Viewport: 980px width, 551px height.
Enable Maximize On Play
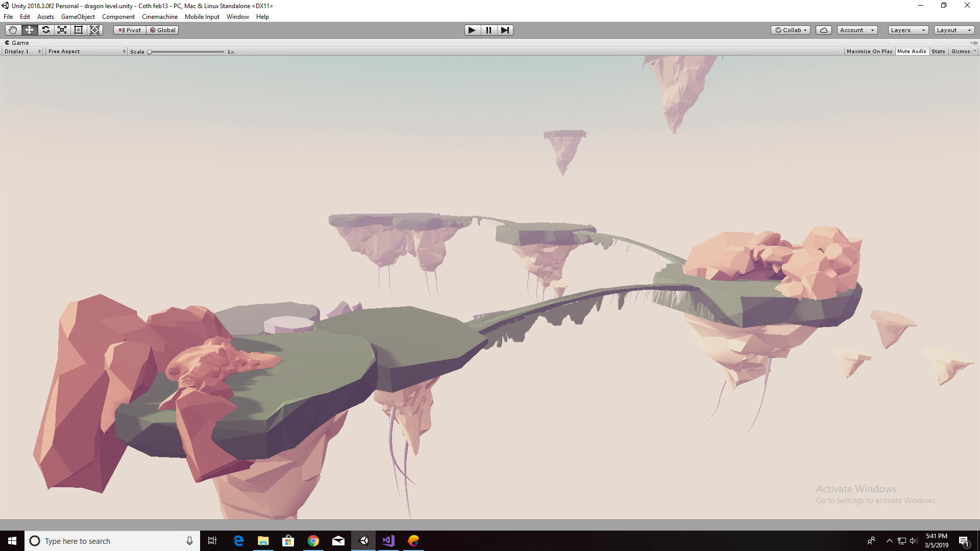tap(869, 52)
